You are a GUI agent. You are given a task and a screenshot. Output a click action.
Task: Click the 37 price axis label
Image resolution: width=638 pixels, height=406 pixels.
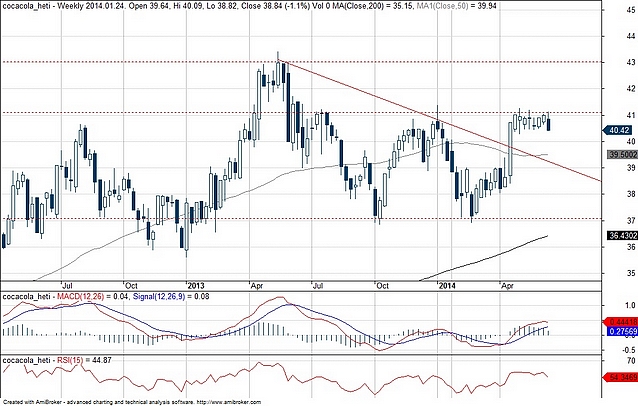pos(631,220)
